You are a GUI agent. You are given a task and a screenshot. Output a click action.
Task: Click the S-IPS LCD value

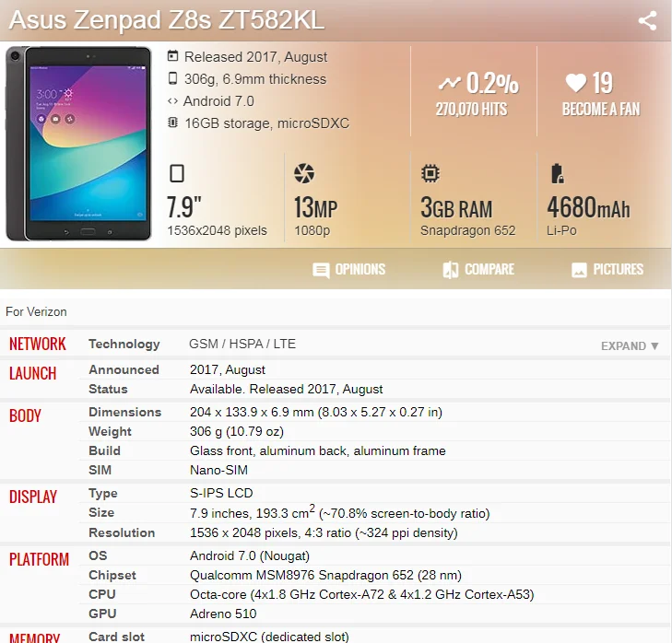pyautogui.click(x=221, y=493)
